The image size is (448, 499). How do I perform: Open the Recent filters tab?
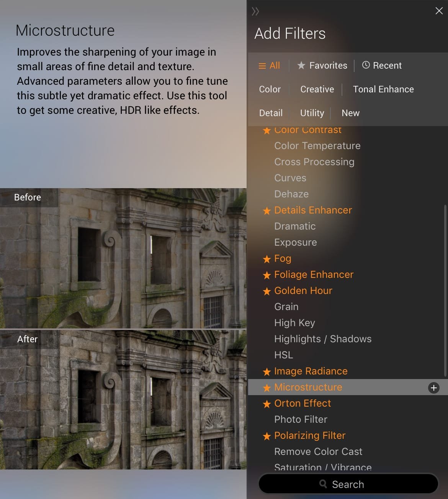[x=382, y=66]
